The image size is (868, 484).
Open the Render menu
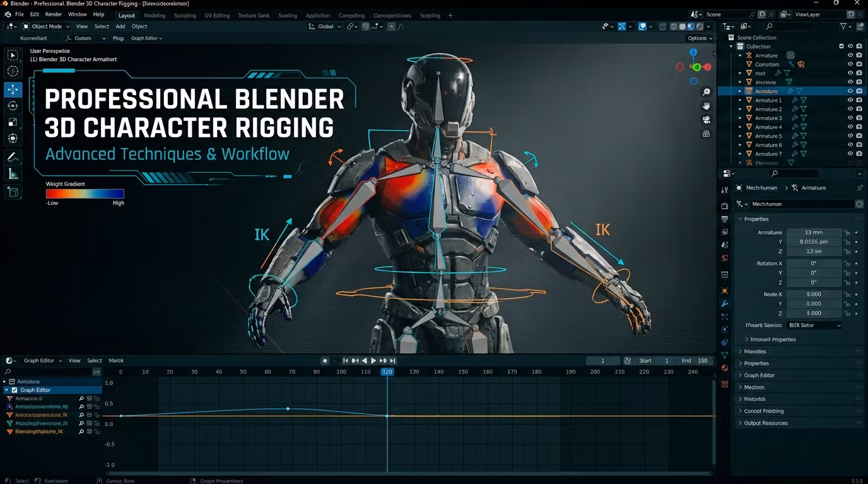coord(54,14)
